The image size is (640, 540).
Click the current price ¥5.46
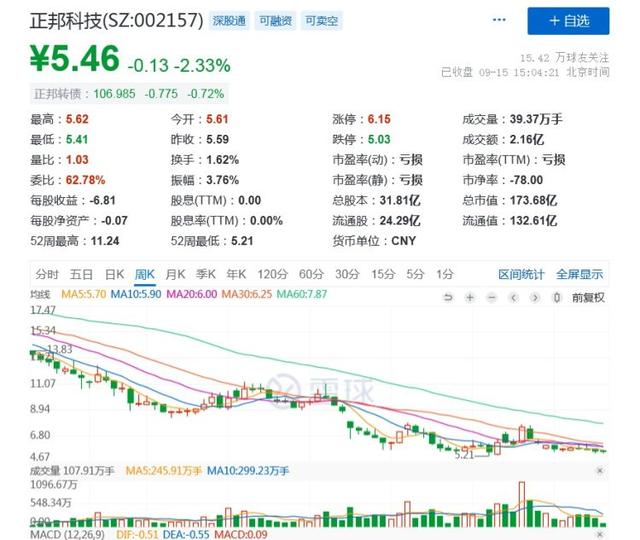(x=75, y=58)
